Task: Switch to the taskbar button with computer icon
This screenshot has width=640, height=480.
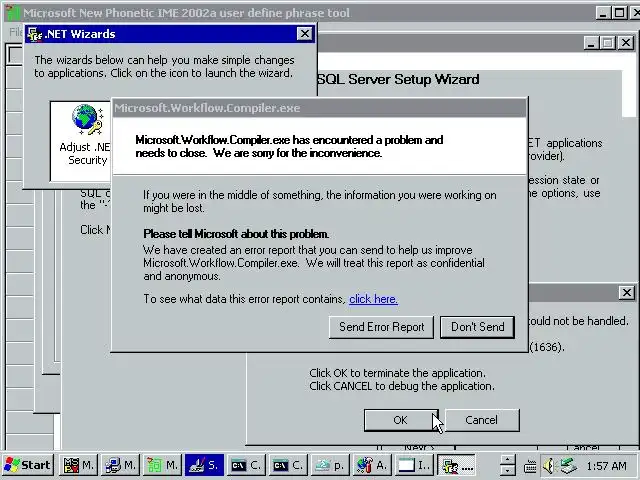Action: (x=120, y=465)
